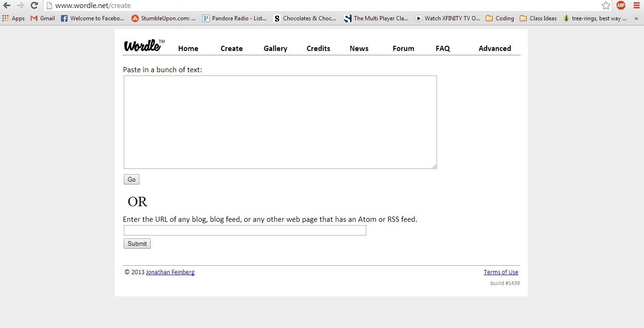Go to the Home nav item

188,49
